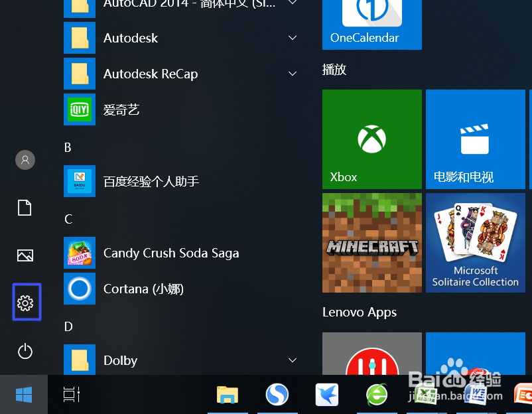This screenshot has width=532, height=414.
Task: Select the Cortana (小娜) label
Action: (x=143, y=289)
